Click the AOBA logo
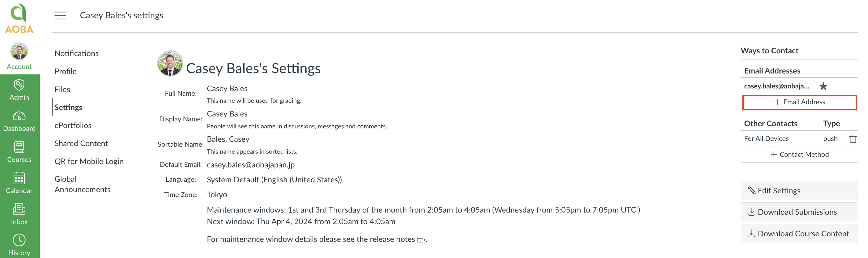The image size is (868, 258). 19,17
